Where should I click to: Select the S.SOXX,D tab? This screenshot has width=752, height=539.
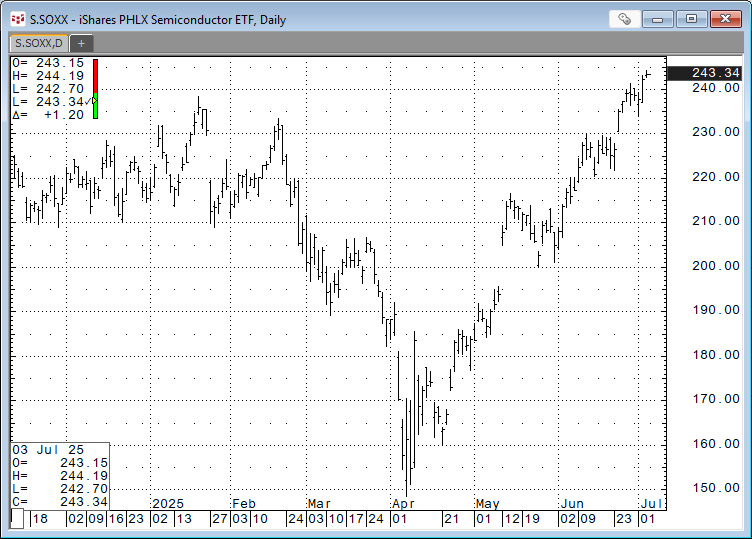(x=38, y=43)
